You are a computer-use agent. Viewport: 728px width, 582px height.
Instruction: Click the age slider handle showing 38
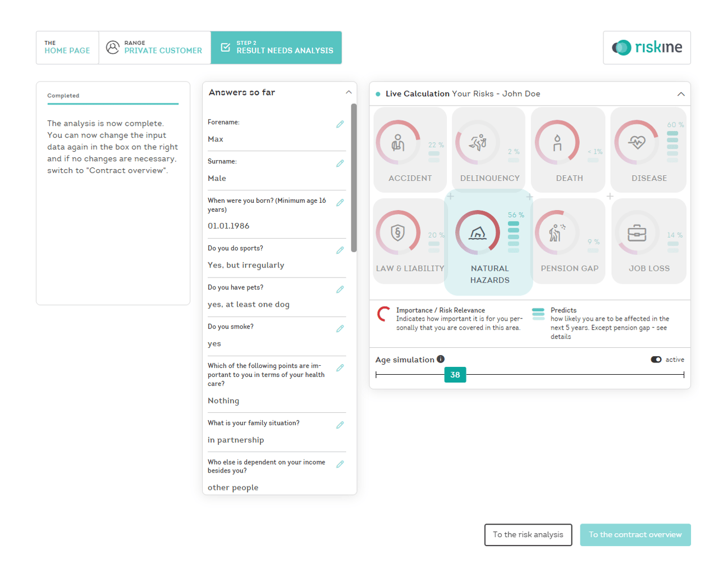455,375
